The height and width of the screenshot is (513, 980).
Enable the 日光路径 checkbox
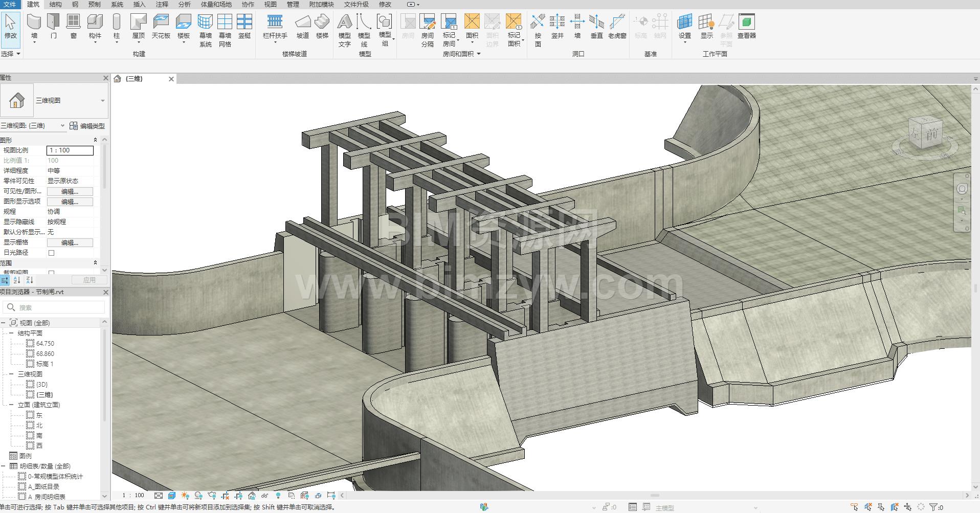tap(51, 253)
